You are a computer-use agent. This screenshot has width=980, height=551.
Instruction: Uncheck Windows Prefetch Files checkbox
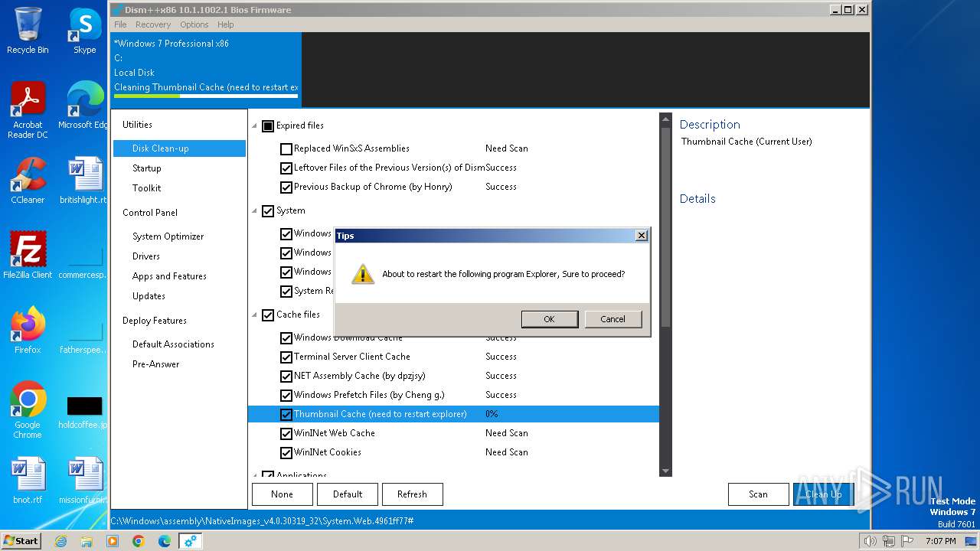point(286,396)
